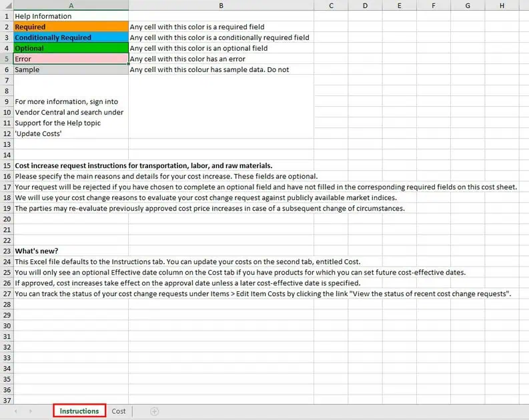Select 'This Excel file defaults to' row

coord(187,261)
